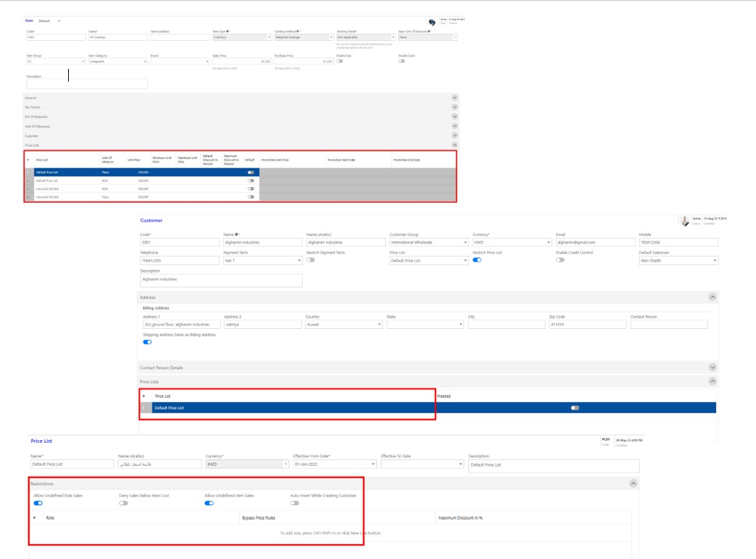Enable Deny Sales Below Item Cost

[x=124, y=502]
